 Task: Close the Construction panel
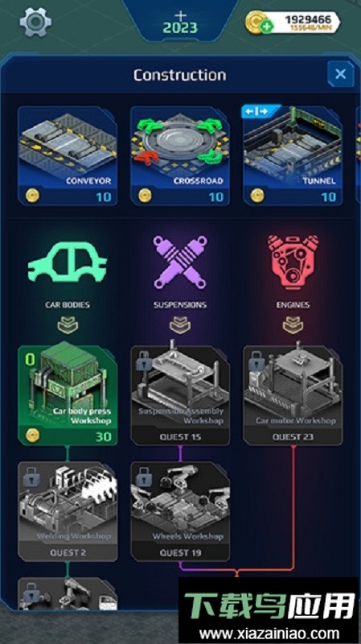click(340, 74)
